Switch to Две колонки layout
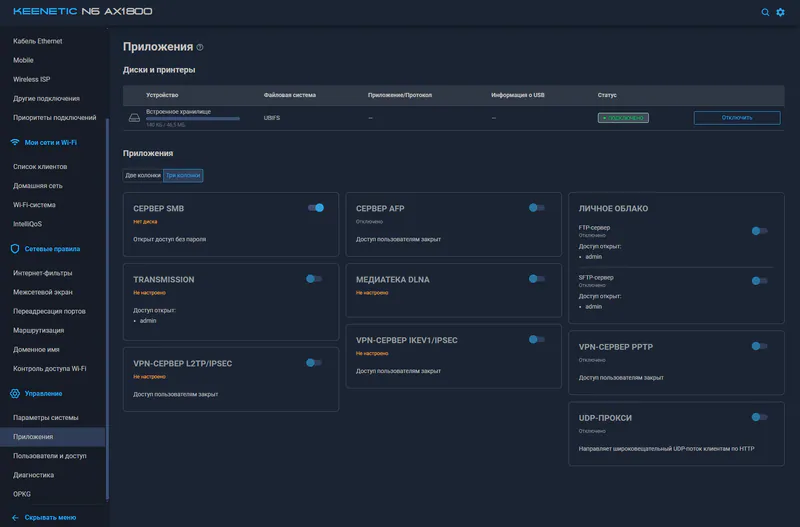800x527 pixels. point(143,175)
